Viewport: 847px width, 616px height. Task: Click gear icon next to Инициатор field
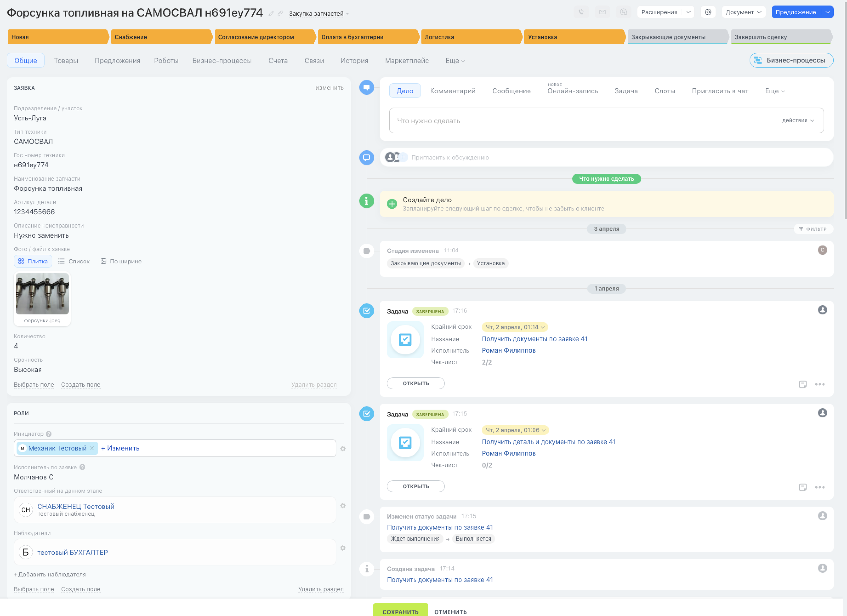tap(342, 448)
